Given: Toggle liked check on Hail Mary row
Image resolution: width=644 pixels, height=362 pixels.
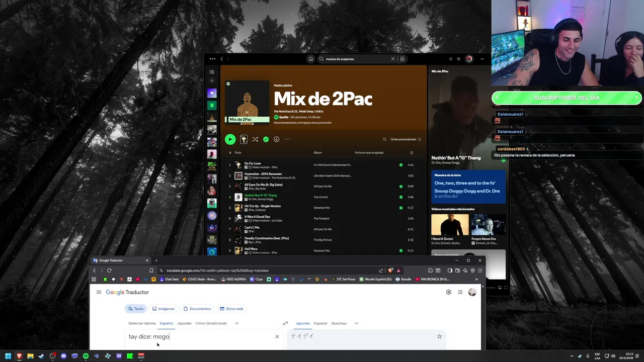Looking at the screenshot, I should tap(401, 250).
